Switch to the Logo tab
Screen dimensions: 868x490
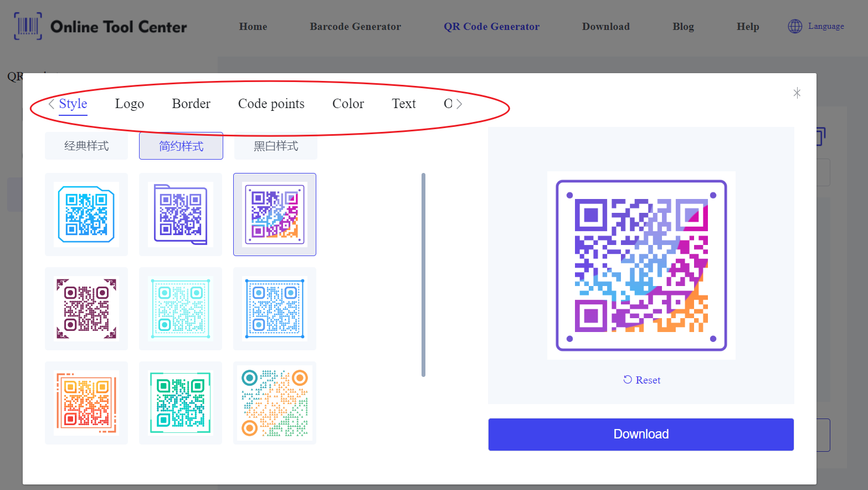pyautogui.click(x=130, y=104)
